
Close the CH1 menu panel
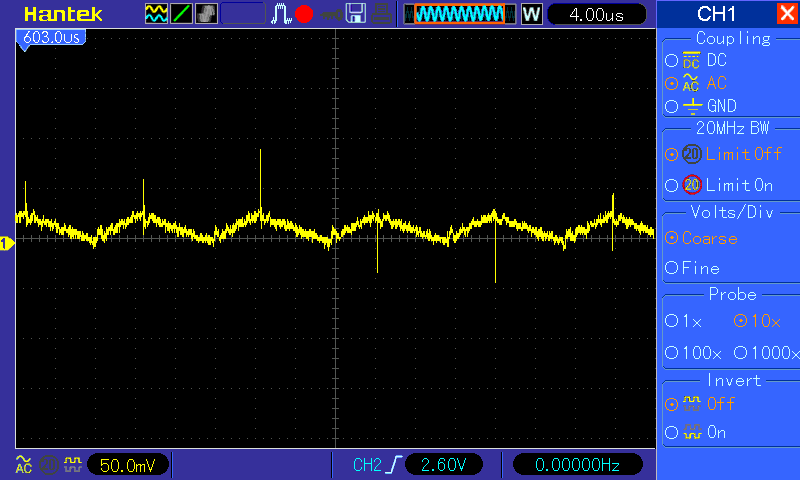click(x=787, y=13)
